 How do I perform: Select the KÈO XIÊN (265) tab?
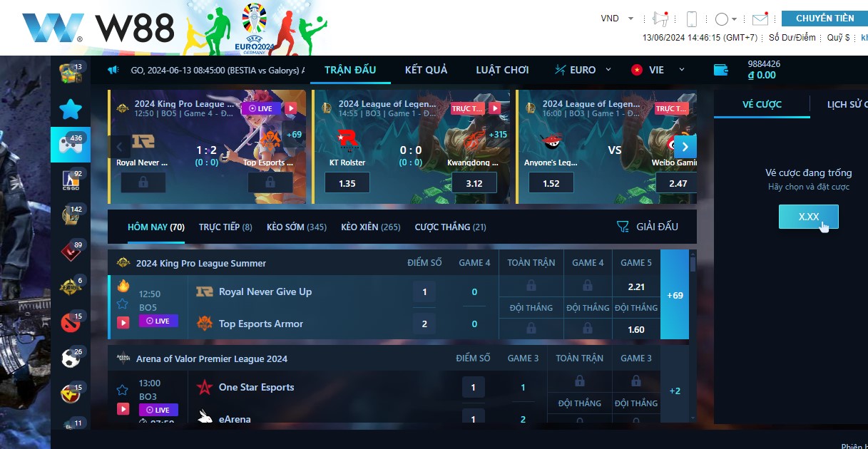(x=371, y=227)
